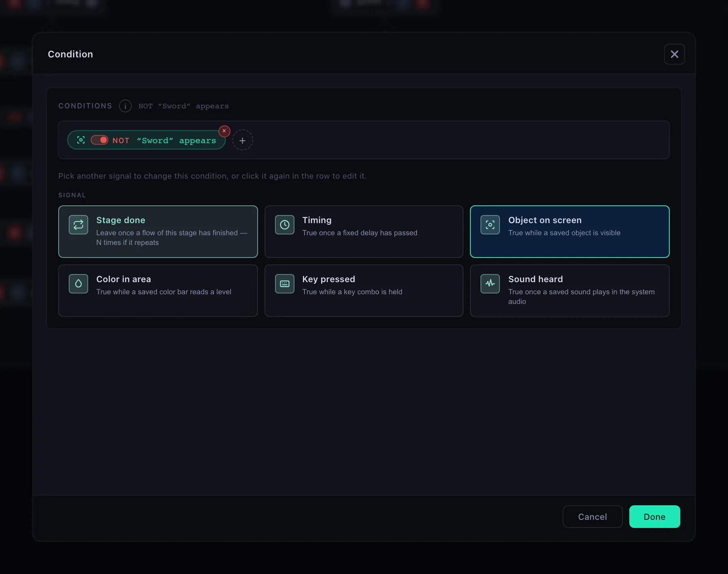728x574 pixels.
Task: Pick the Object on screen signal
Action: (x=569, y=232)
